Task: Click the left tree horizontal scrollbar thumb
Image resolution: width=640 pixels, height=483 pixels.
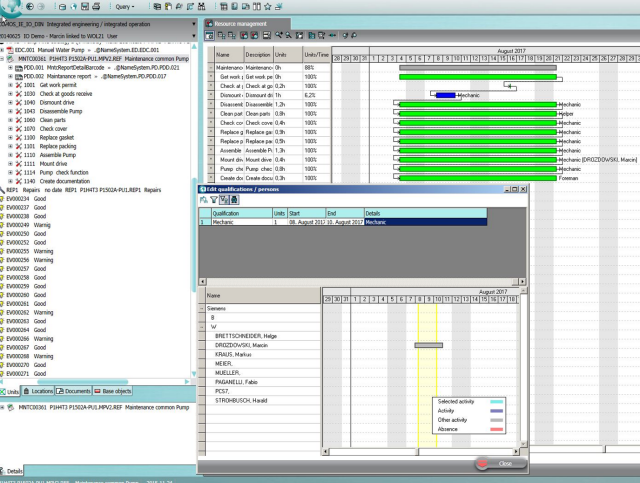Action: tap(82, 382)
